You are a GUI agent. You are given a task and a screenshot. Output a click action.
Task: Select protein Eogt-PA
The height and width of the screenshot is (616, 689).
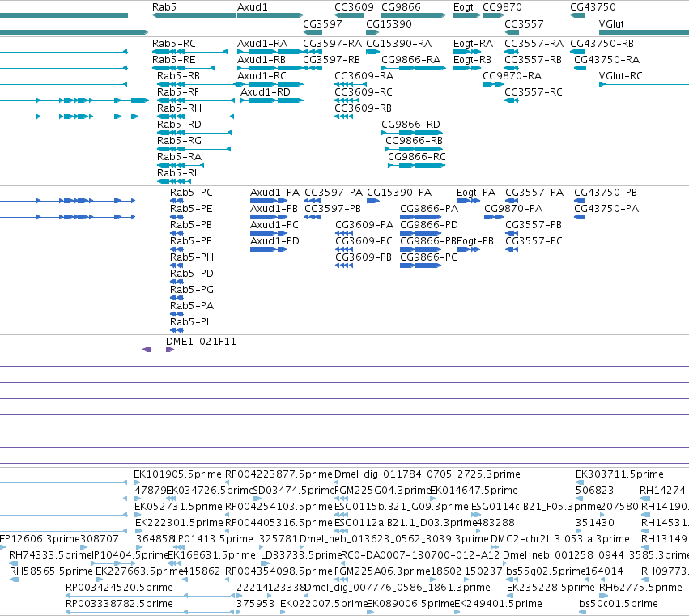(x=476, y=193)
